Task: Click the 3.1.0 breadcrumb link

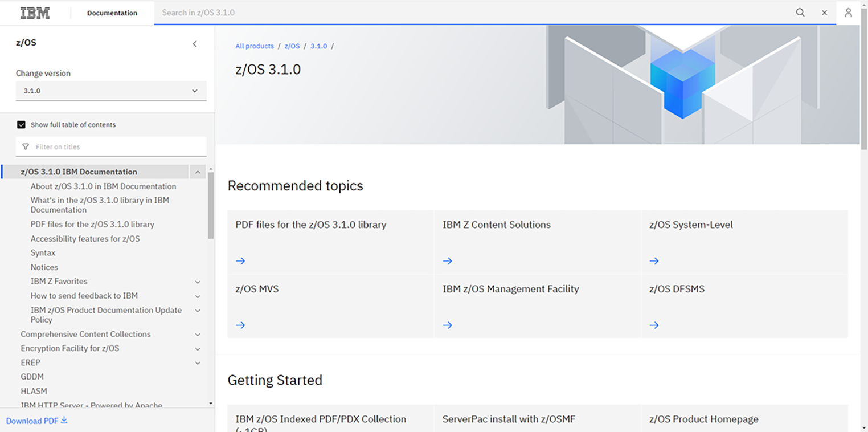Action: click(x=319, y=46)
